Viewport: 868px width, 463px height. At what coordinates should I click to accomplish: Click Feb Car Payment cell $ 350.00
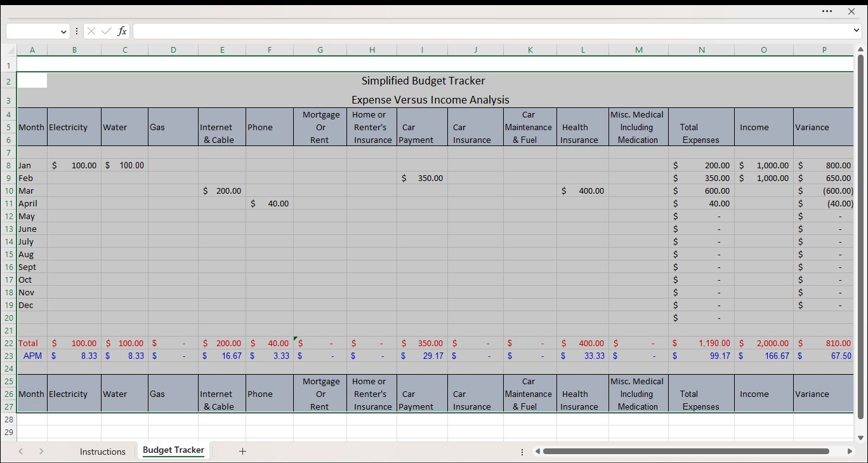[x=422, y=178]
